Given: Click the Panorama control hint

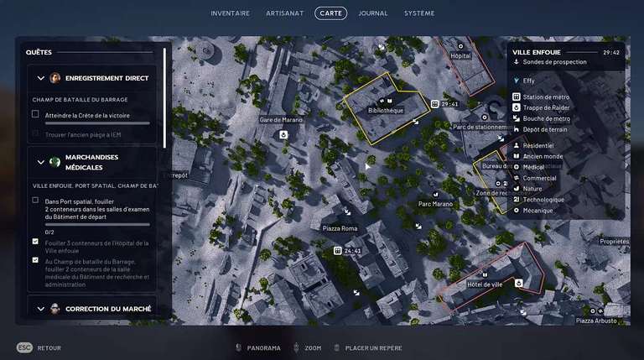Looking at the screenshot, I should pos(258,347).
